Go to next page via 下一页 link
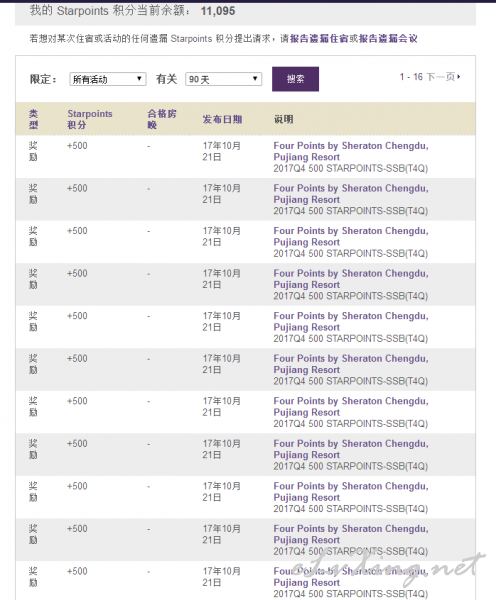The image size is (496, 600). point(441,77)
